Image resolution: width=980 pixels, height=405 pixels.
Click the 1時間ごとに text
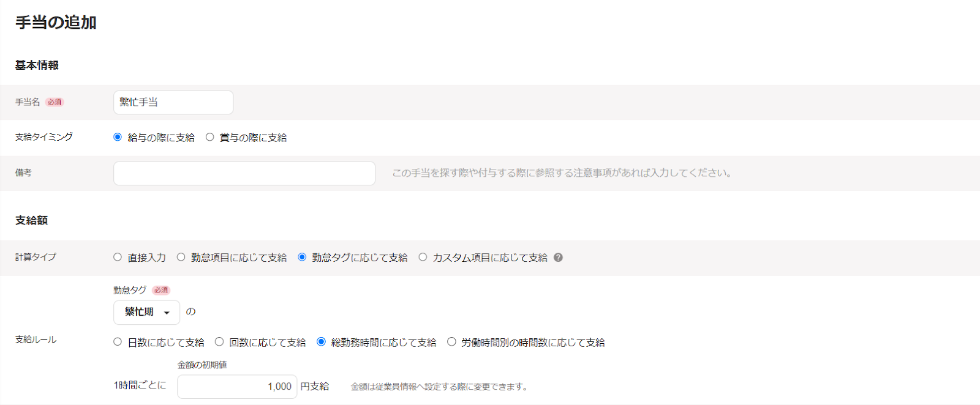pyautogui.click(x=140, y=385)
